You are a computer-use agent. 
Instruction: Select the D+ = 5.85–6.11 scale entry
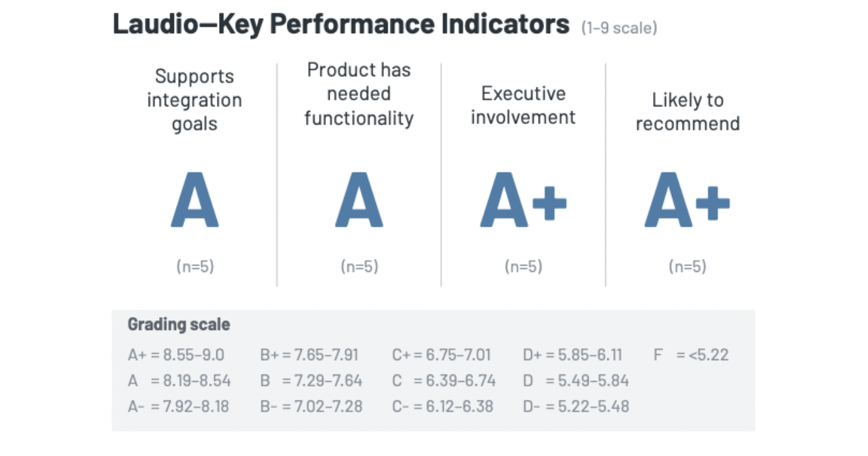point(572,355)
